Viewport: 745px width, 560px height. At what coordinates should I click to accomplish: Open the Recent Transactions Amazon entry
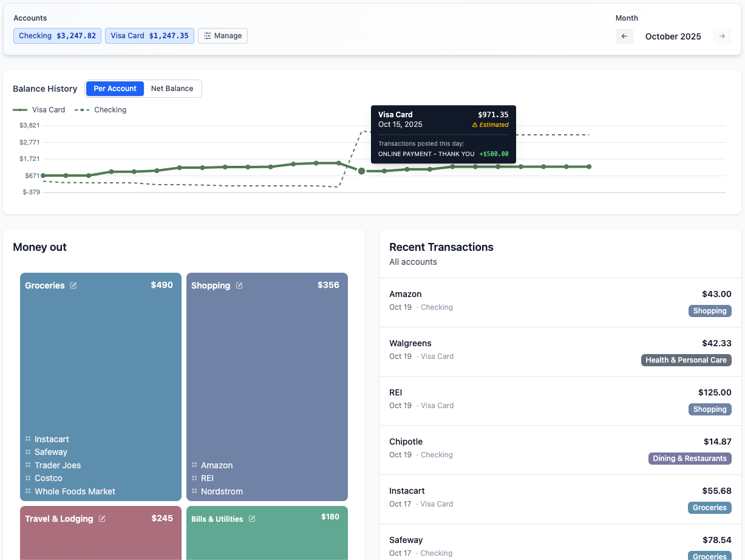click(x=559, y=299)
